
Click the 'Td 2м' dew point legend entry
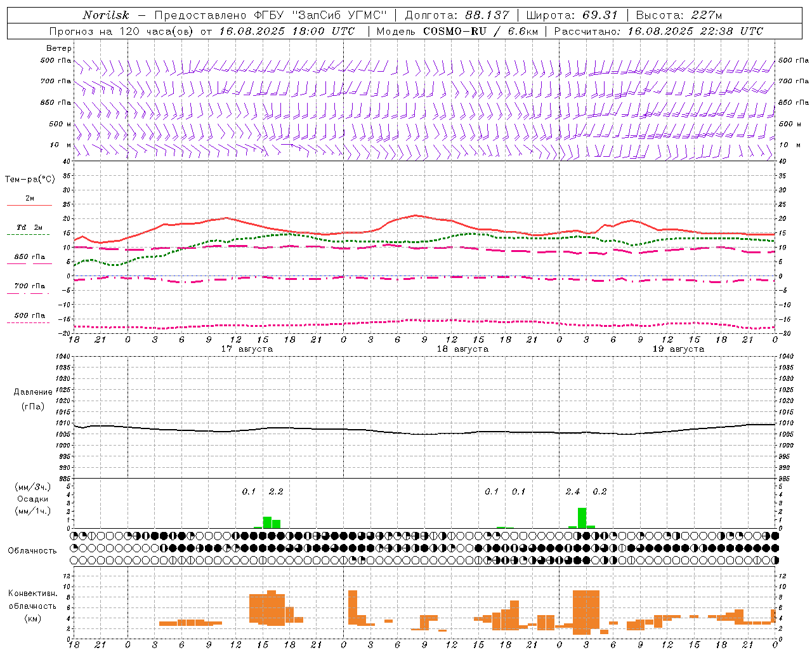click(29, 227)
